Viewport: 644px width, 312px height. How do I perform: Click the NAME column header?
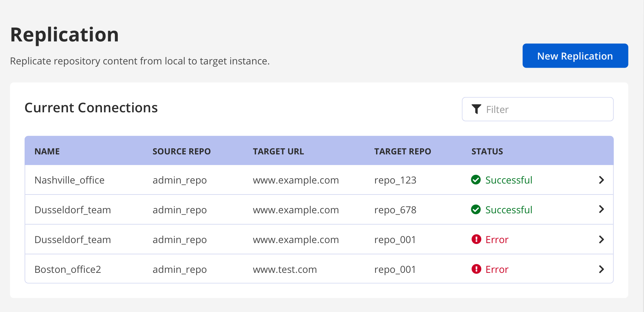[47, 151]
